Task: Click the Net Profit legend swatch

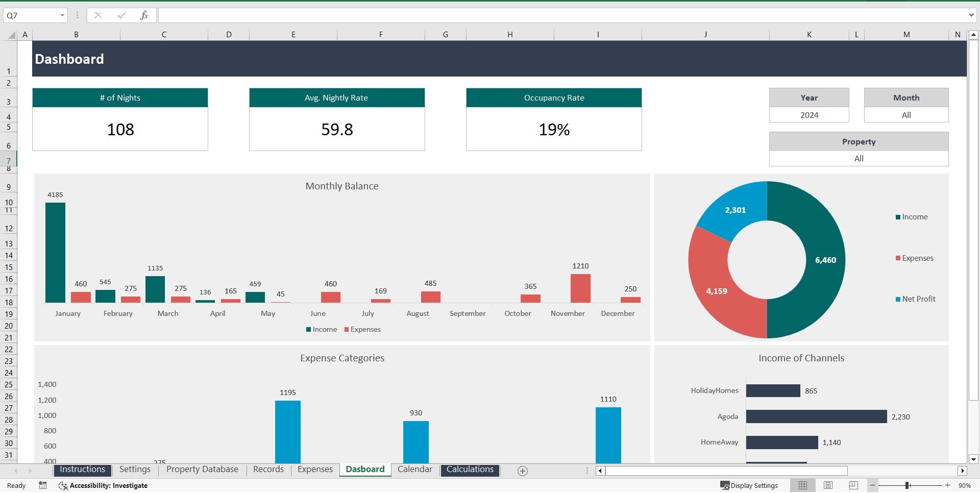Action: (x=898, y=299)
